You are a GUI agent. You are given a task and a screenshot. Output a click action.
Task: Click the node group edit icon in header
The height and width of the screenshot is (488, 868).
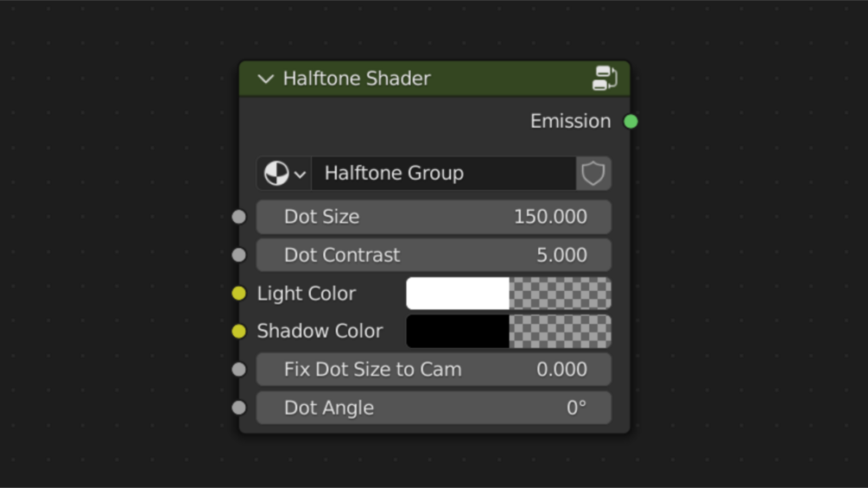tap(605, 79)
